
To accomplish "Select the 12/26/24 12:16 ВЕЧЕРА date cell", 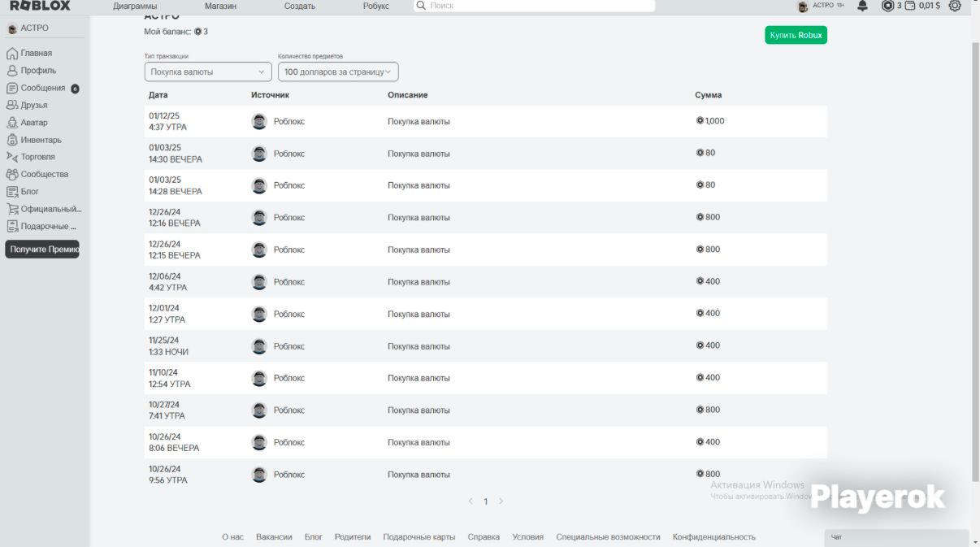I will (175, 218).
